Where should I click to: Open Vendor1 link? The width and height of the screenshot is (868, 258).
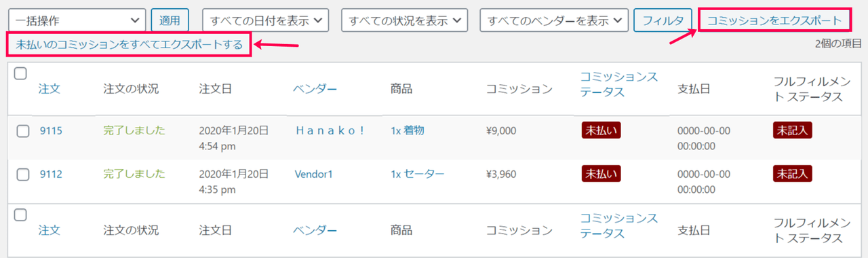314,174
